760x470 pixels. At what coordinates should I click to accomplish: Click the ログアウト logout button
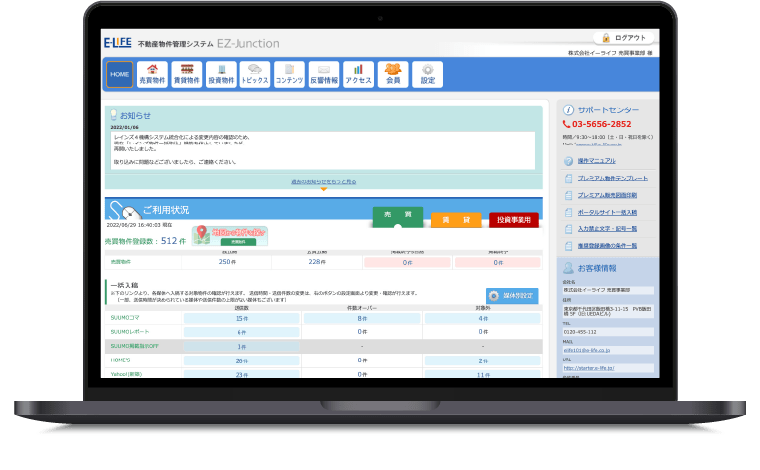[624, 38]
